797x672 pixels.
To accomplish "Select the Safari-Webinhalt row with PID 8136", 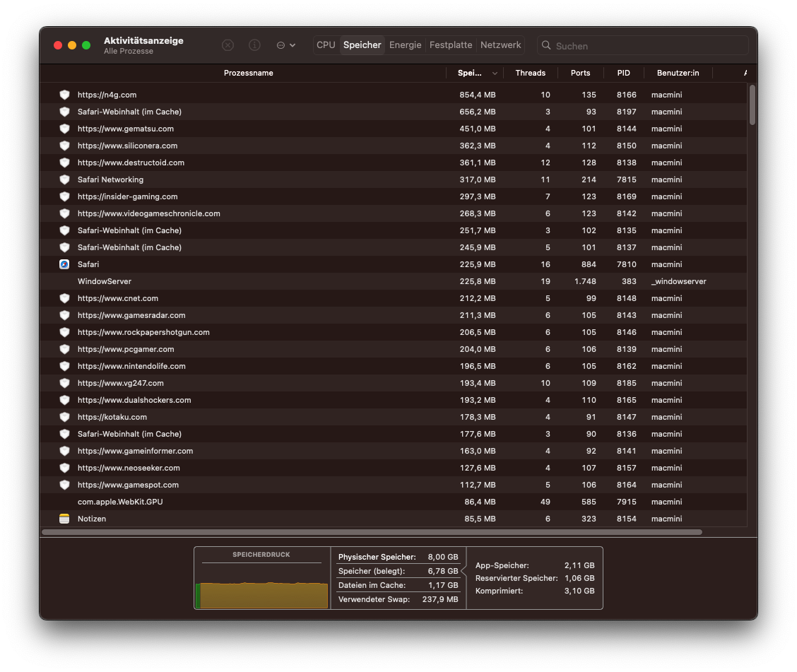I will [x=394, y=434].
